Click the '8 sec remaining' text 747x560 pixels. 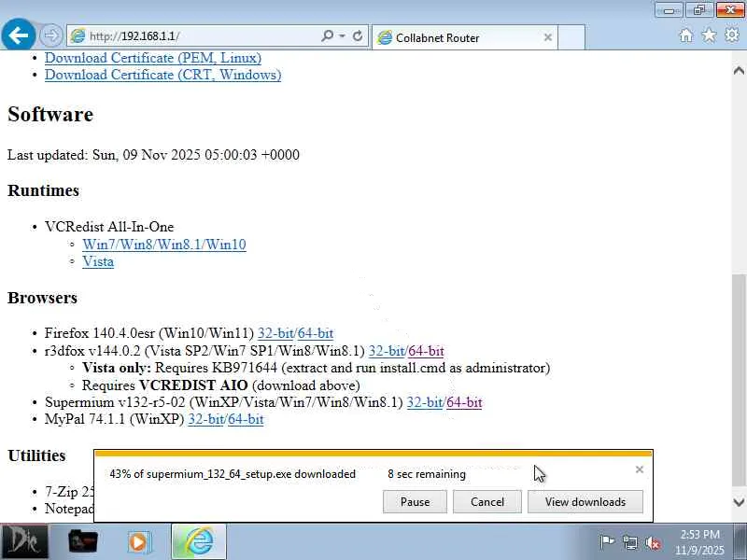coord(427,474)
